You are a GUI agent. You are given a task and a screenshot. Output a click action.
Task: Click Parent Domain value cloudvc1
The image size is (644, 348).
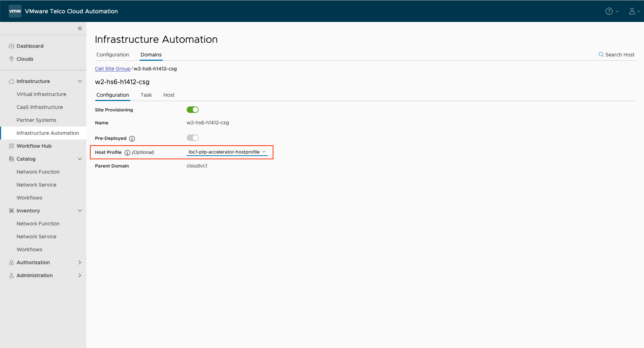coord(197,166)
